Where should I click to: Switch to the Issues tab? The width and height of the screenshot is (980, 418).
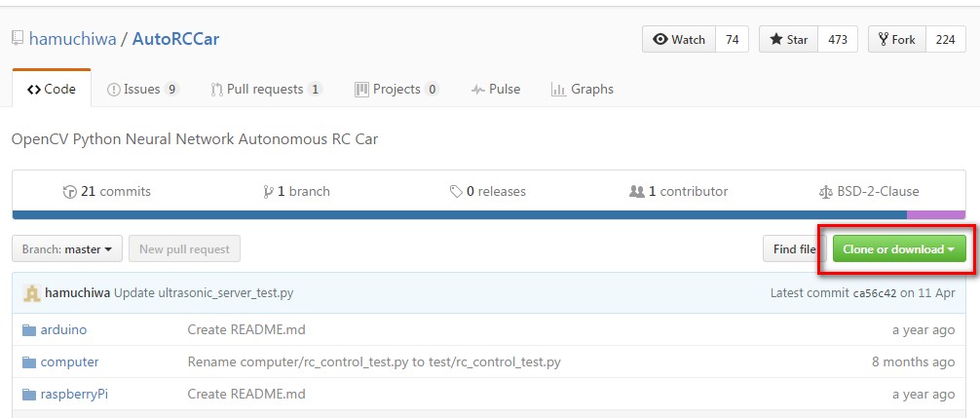click(143, 90)
